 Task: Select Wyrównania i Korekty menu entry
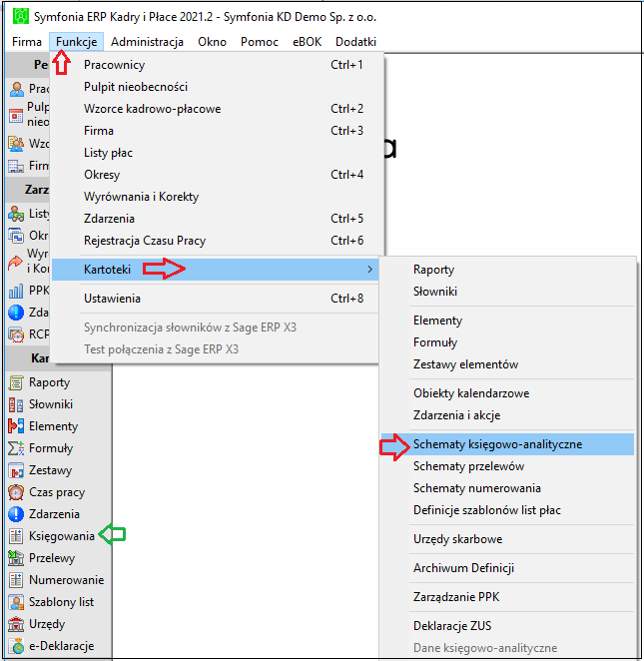point(218,197)
